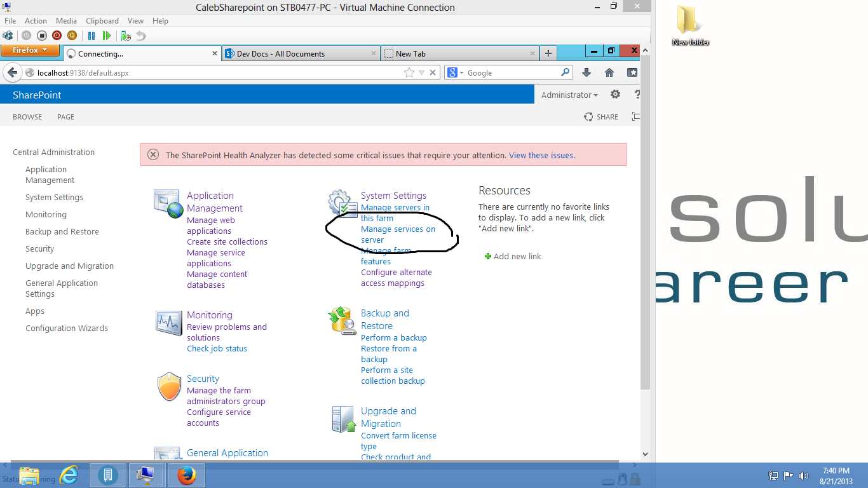Dismiss Health Analyzer alert X icon
The height and width of the screenshot is (488, 868).
[x=153, y=154]
